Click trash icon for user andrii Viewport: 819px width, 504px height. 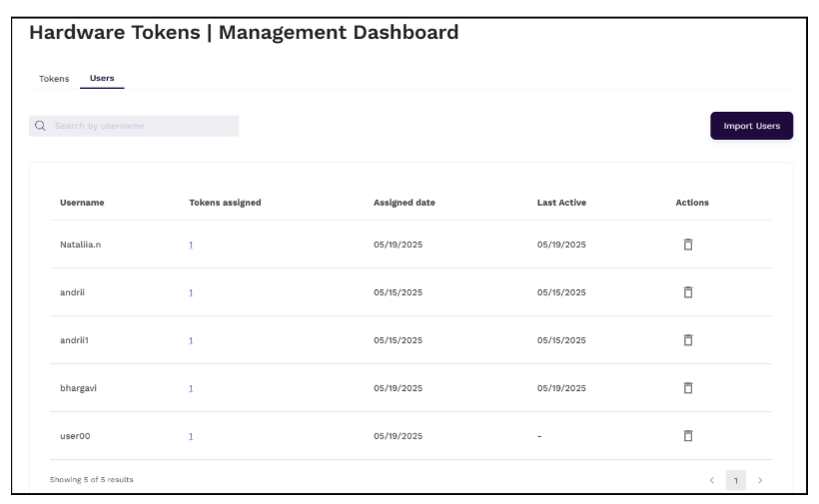(x=687, y=292)
